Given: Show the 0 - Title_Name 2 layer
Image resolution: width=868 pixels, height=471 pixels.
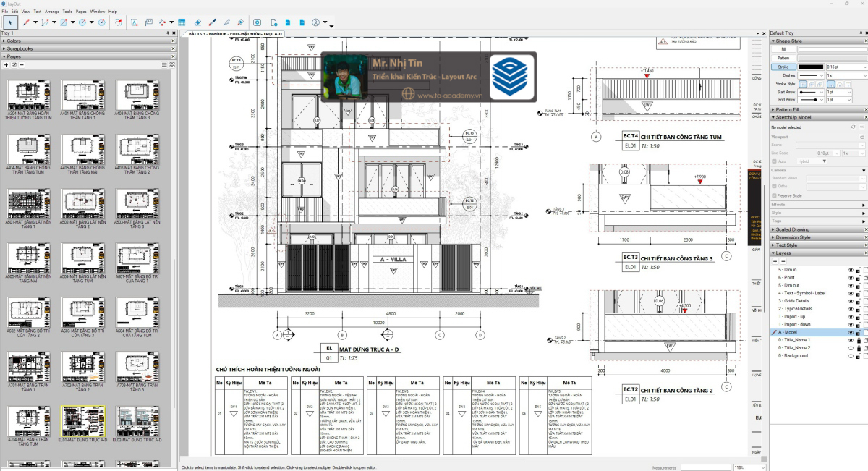Looking at the screenshot, I should coord(851,348).
